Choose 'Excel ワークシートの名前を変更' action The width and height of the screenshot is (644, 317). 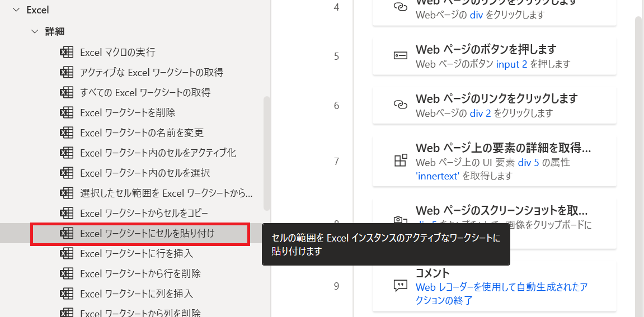click(142, 133)
